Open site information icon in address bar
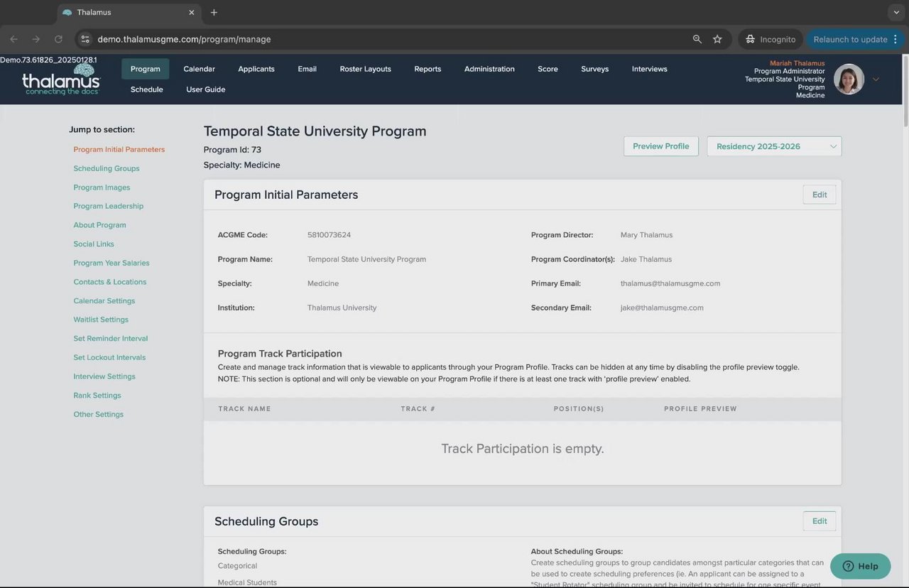The width and height of the screenshot is (909, 588). [85, 39]
